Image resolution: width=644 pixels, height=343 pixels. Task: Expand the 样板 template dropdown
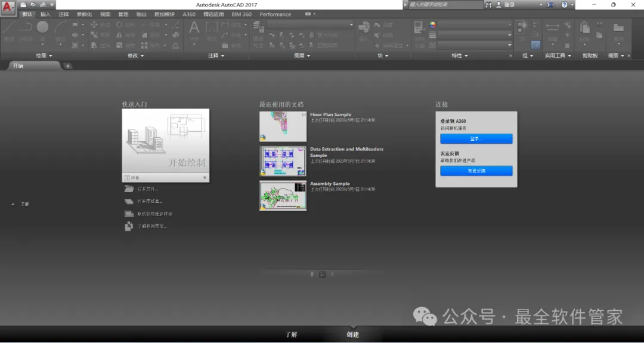pyautogui.click(x=205, y=178)
